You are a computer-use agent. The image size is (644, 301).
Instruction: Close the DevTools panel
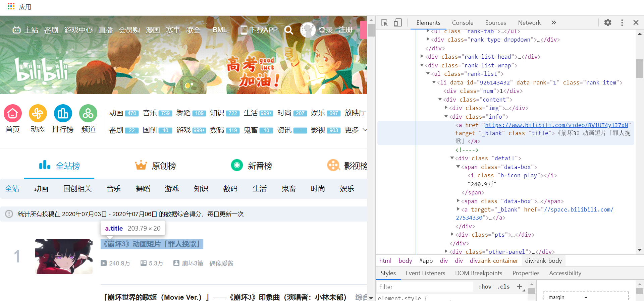[636, 22]
